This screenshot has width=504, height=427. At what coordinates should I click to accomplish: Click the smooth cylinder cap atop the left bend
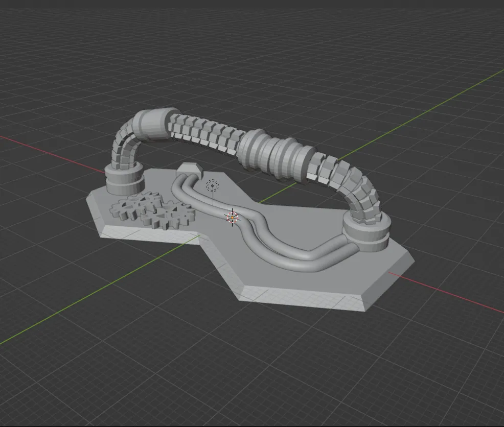[150, 124]
